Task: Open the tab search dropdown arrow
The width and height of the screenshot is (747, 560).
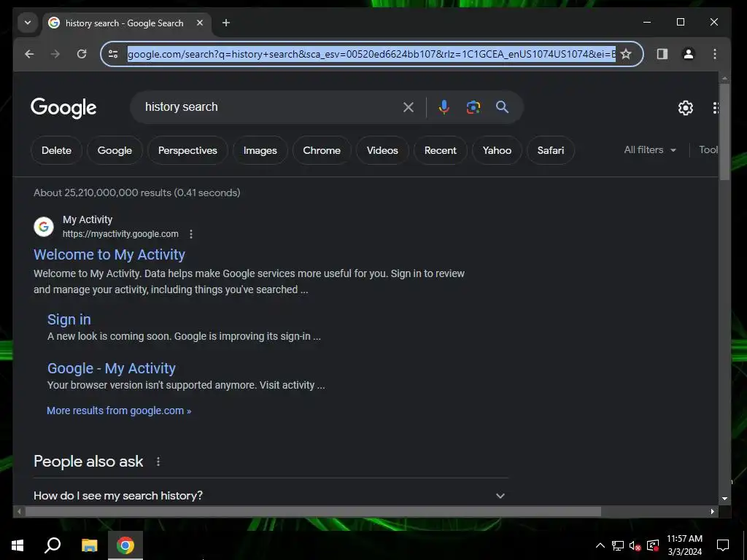Action: pyautogui.click(x=28, y=23)
